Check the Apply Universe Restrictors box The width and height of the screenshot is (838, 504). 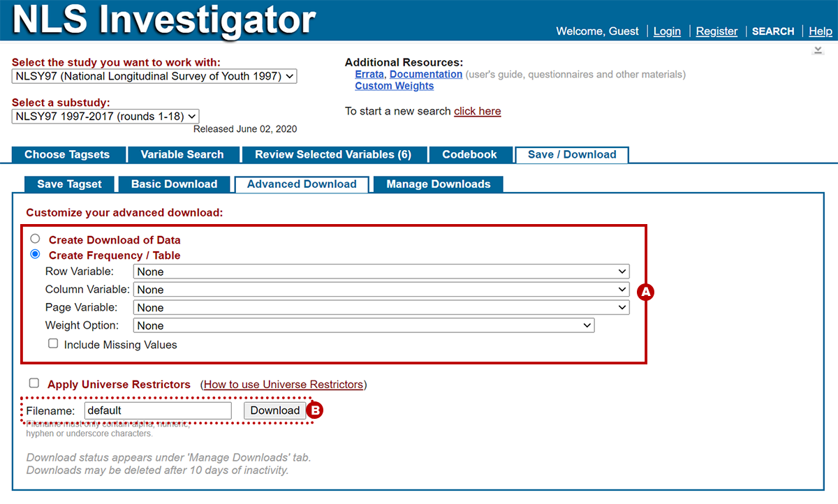pos(34,383)
